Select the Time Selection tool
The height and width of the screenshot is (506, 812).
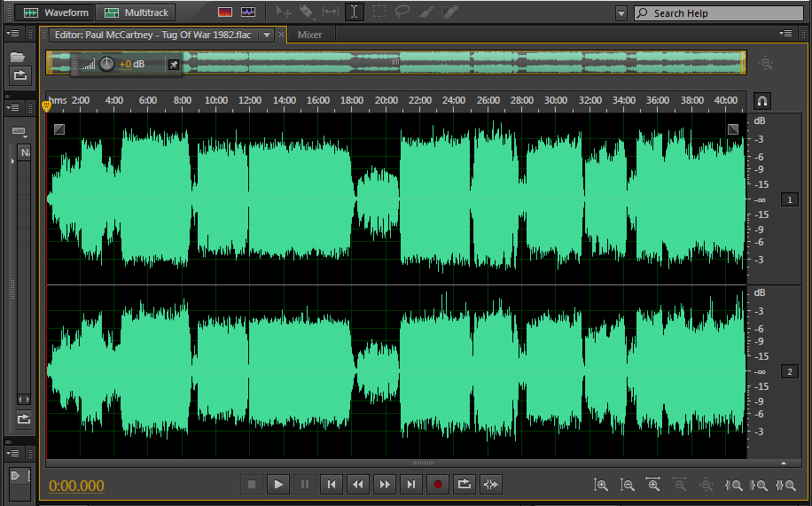coord(355,12)
